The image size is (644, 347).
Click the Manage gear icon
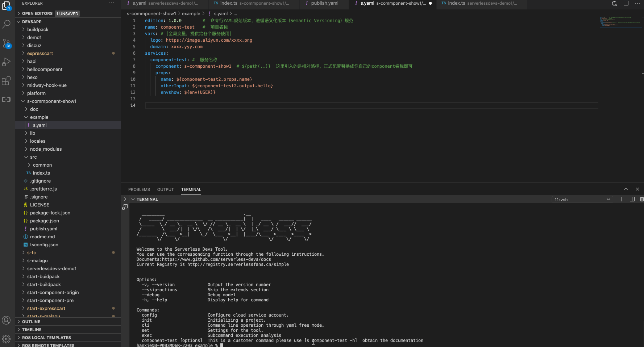[7, 339]
